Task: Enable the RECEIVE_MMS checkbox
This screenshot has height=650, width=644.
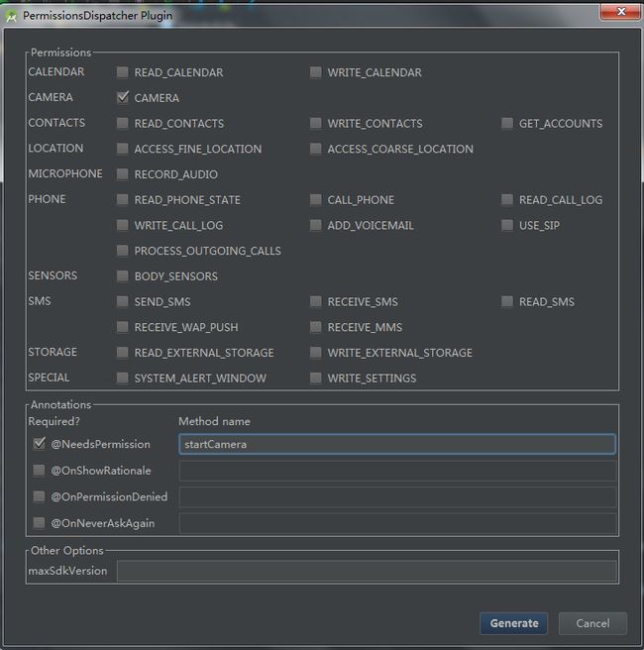Action: (316, 327)
